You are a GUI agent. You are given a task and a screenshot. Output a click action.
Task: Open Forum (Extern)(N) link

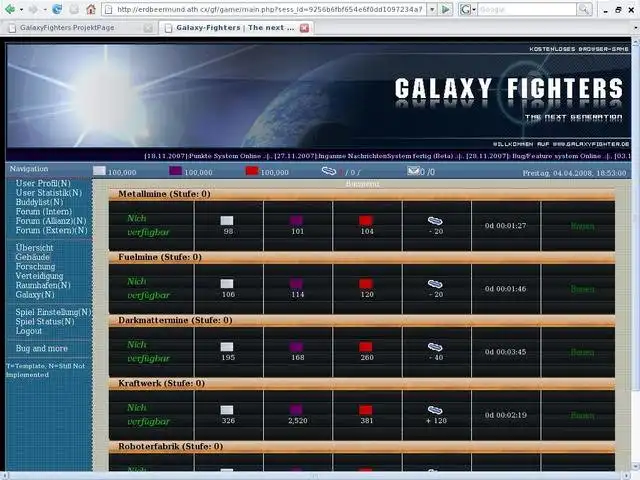point(51,230)
